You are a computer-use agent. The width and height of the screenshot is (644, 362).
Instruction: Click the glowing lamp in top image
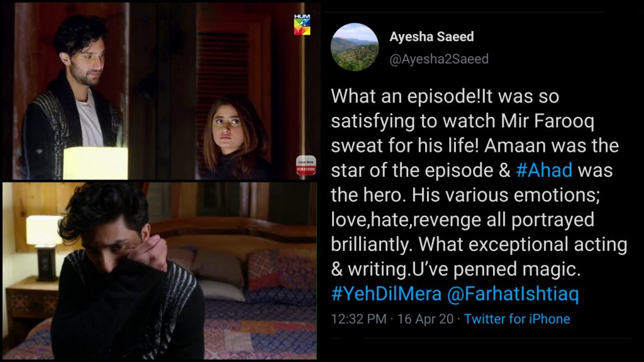click(96, 163)
